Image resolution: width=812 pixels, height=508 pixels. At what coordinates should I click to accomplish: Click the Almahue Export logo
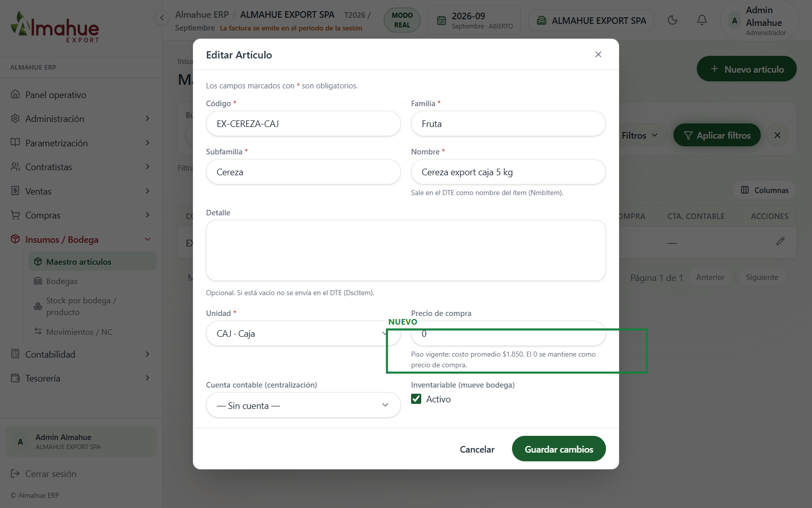click(x=55, y=27)
